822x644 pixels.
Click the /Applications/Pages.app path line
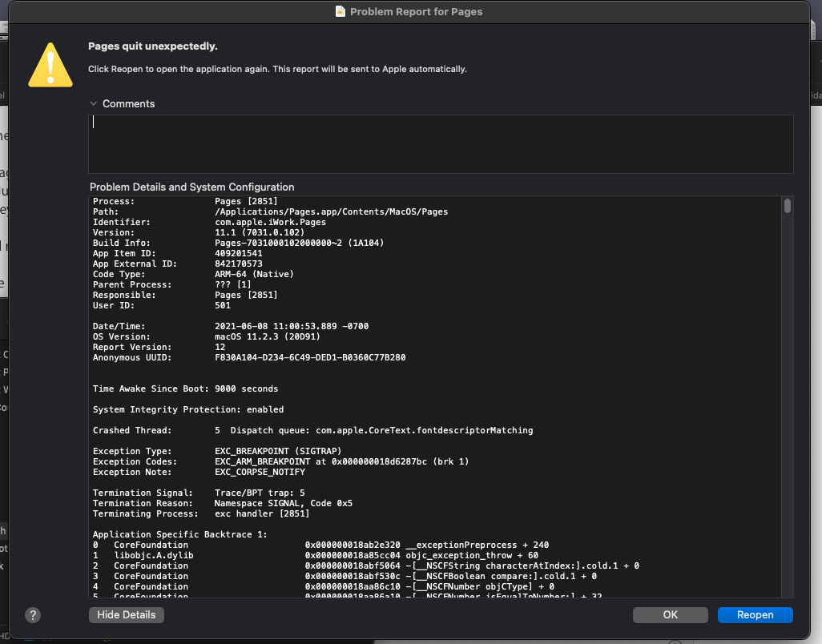[x=331, y=211]
